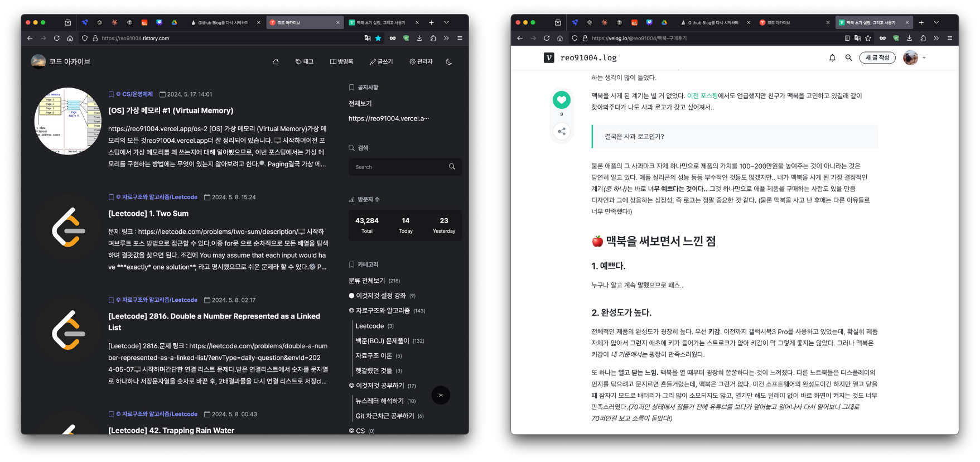
Task: Bookmark the velog page with the star
Action: [868, 38]
